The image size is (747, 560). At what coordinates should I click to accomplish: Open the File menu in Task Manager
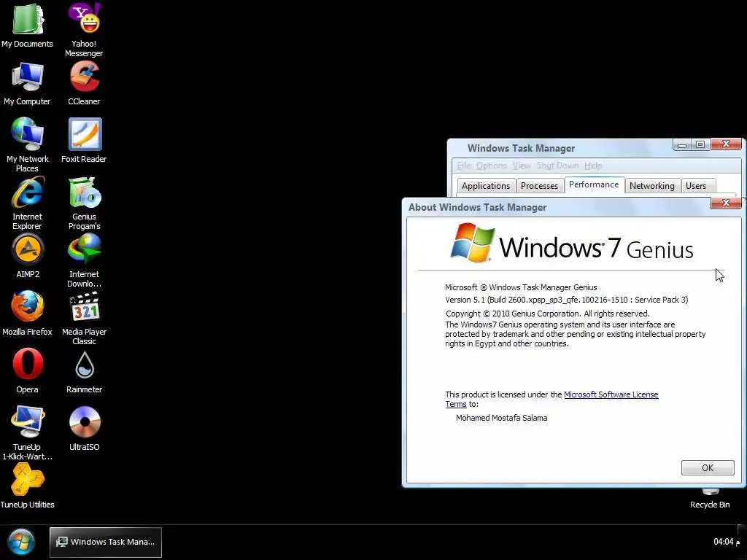click(x=464, y=166)
